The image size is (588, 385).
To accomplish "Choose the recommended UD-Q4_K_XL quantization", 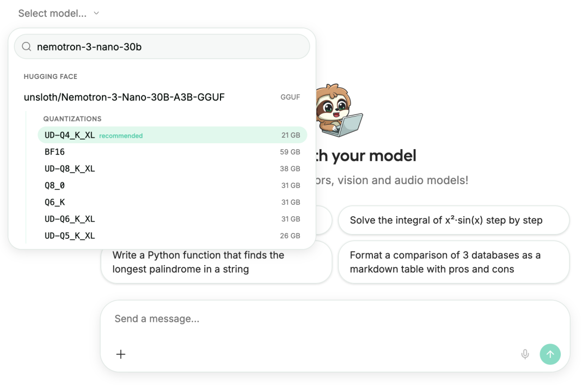I will point(172,135).
